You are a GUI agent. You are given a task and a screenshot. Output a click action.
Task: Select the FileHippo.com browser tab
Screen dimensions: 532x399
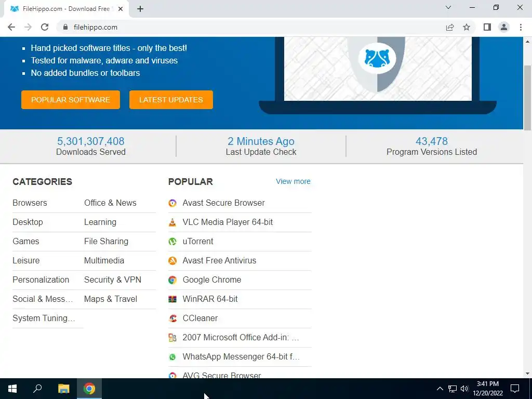pos(66,9)
